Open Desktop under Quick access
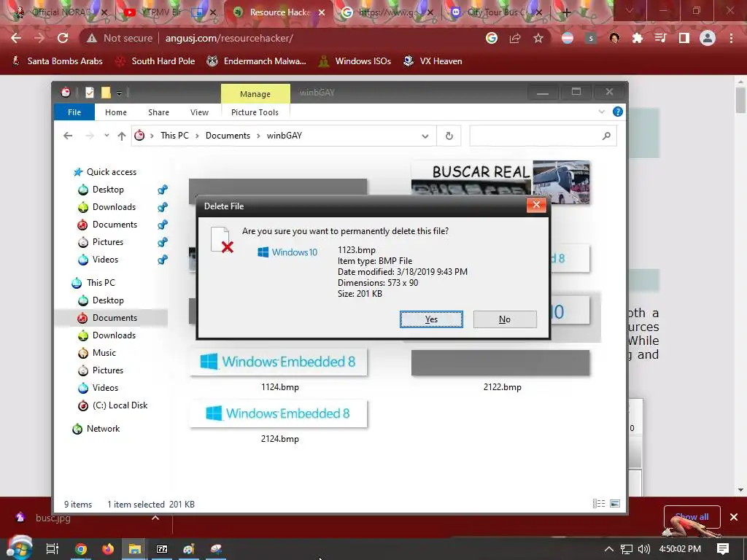This screenshot has height=560, width=747. click(108, 190)
